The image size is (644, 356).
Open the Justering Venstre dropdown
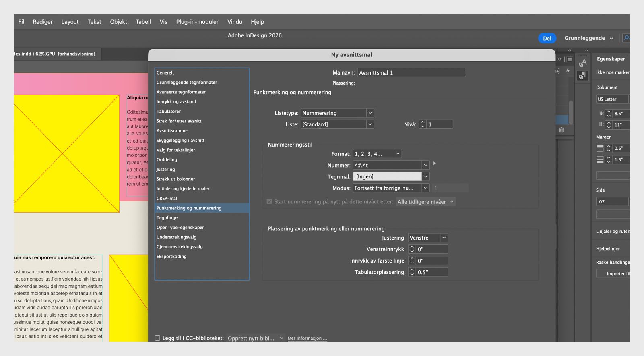[x=428, y=238]
